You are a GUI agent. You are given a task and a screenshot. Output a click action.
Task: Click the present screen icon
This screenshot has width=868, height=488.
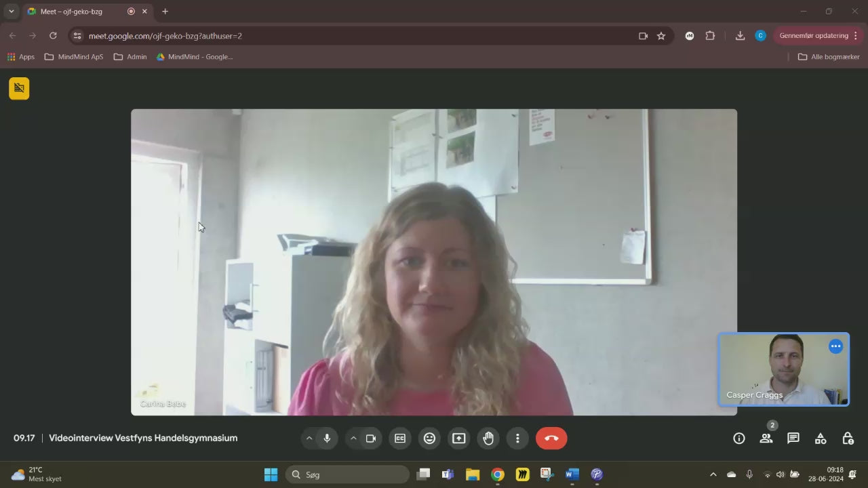click(459, 439)
